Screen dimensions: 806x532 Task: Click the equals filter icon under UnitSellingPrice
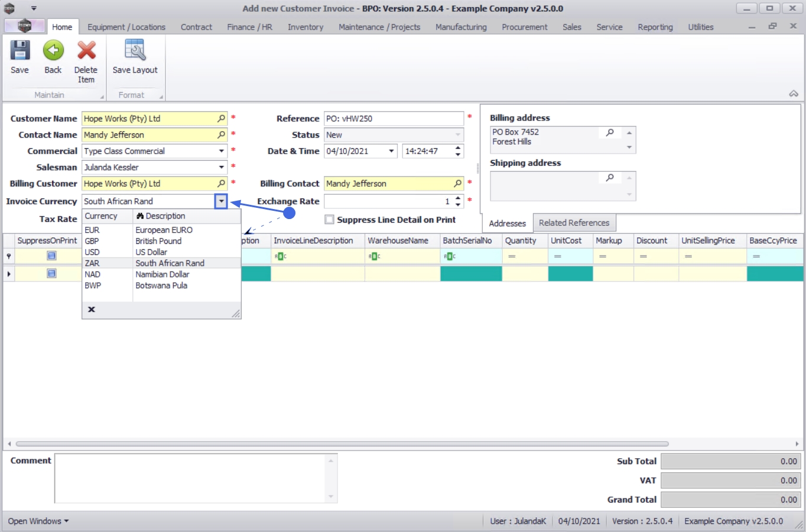coord(688,256)
